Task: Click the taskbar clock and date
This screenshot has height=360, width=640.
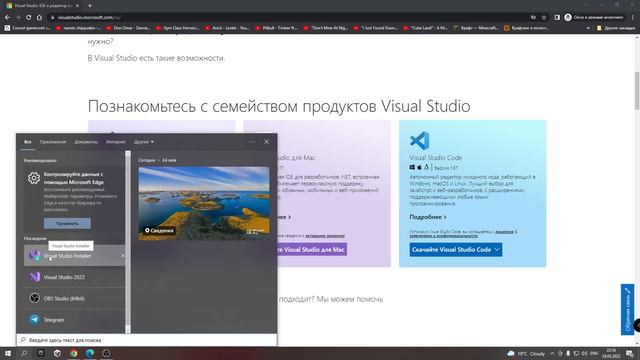Action: point(611,353)
